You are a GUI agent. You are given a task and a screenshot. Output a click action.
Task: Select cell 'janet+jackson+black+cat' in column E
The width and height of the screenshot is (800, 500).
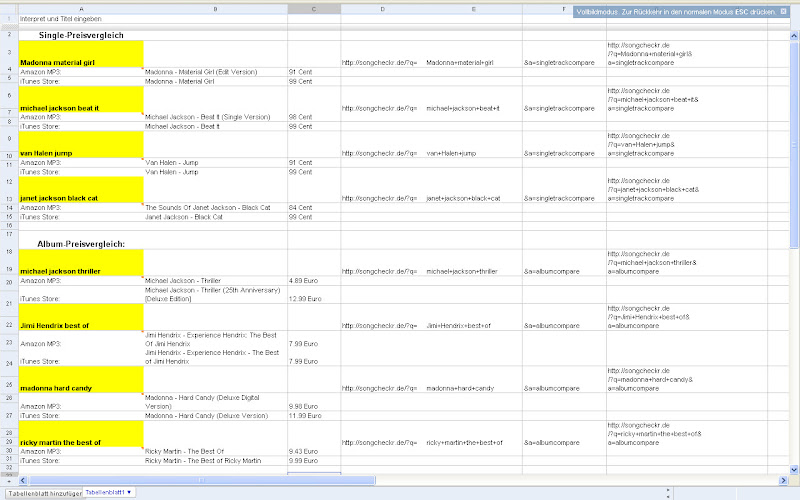click(473, 189)
